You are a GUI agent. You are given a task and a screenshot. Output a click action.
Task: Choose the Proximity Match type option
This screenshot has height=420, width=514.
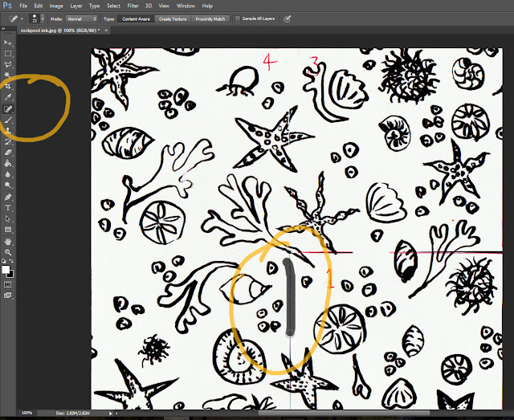pos(210,19)
